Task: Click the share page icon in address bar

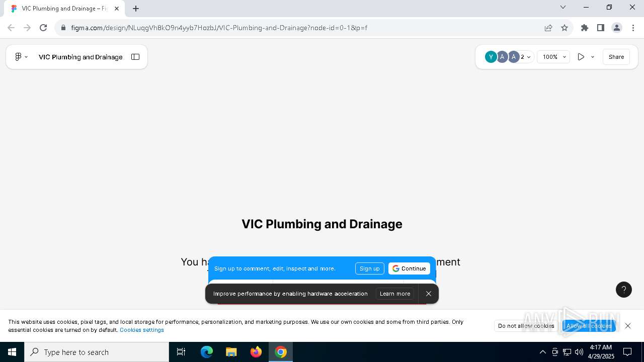Action: [x=548, y=28]
